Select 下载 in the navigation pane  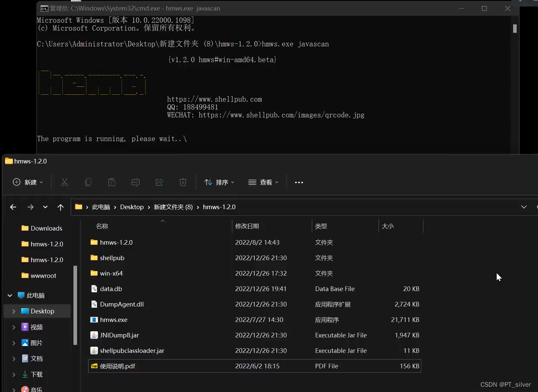[x=36, y=374]
